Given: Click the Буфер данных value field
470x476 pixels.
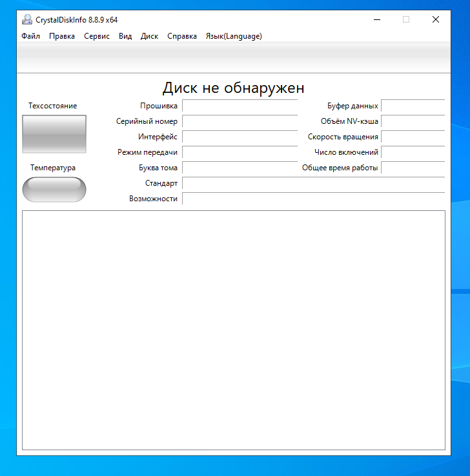Looking at the screenshot, I should pos(413,106).
